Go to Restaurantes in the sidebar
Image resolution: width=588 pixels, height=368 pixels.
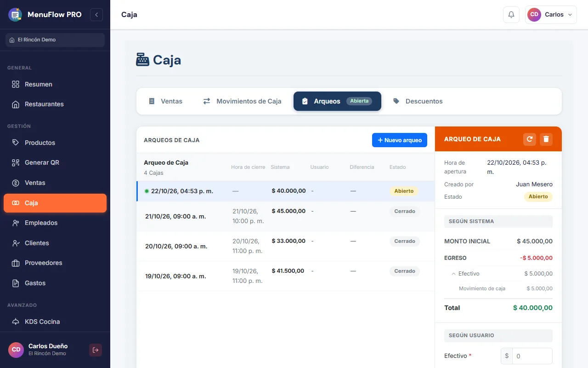tap(55, 104)
